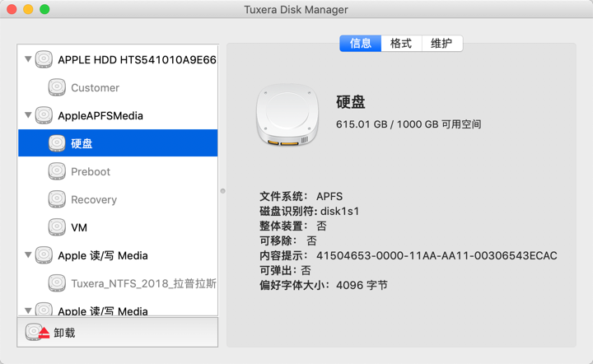Click the 615.01 GB / 1000 GB 可用空间 text
The width and height of the screenshot is (593, 364).
tap(409, 124)
